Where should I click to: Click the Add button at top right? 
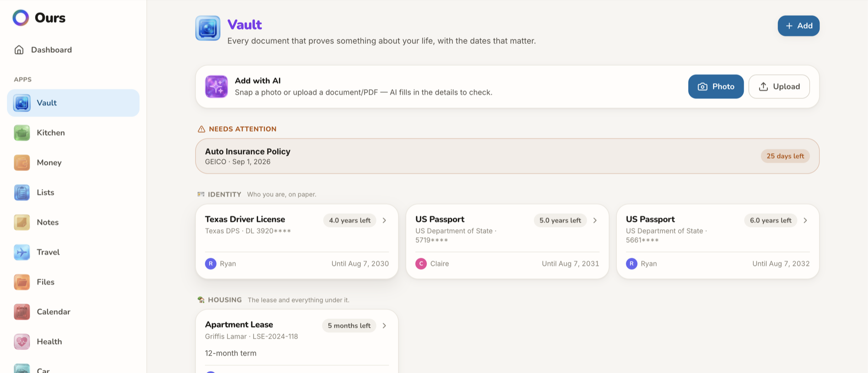point(798,26)
